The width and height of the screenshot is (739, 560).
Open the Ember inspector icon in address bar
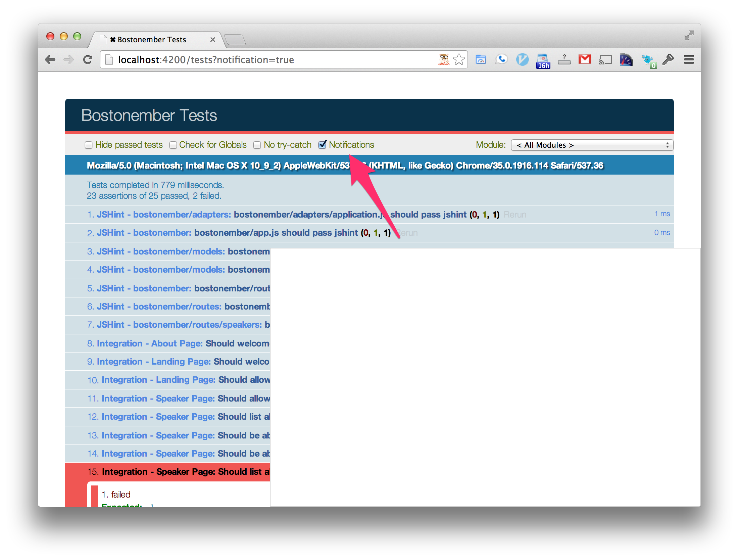point(444,60)
